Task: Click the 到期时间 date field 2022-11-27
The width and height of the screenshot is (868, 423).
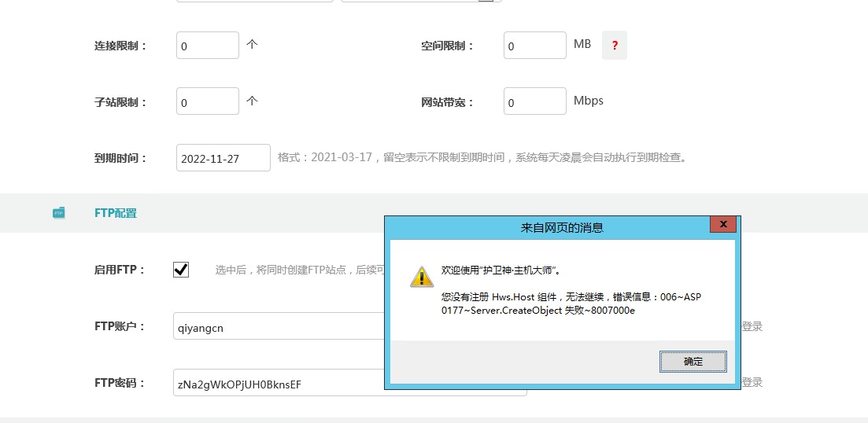Action: click(x=223, y=158)
